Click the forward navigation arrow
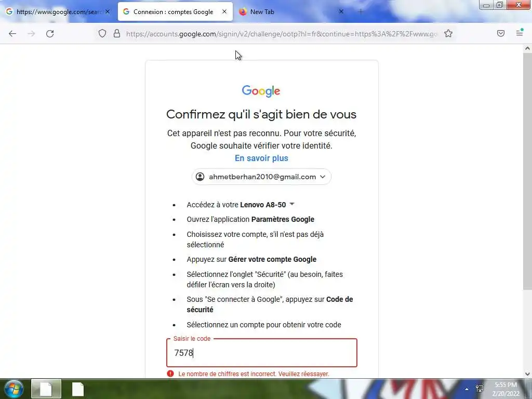The image size is (532, 399). point(31,34)
